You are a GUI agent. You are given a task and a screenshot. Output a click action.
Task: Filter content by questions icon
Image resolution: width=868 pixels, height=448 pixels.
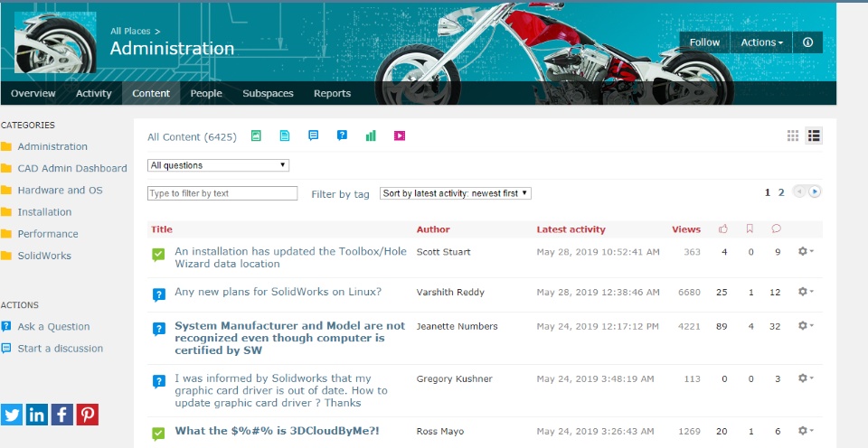tap(342, 135)
